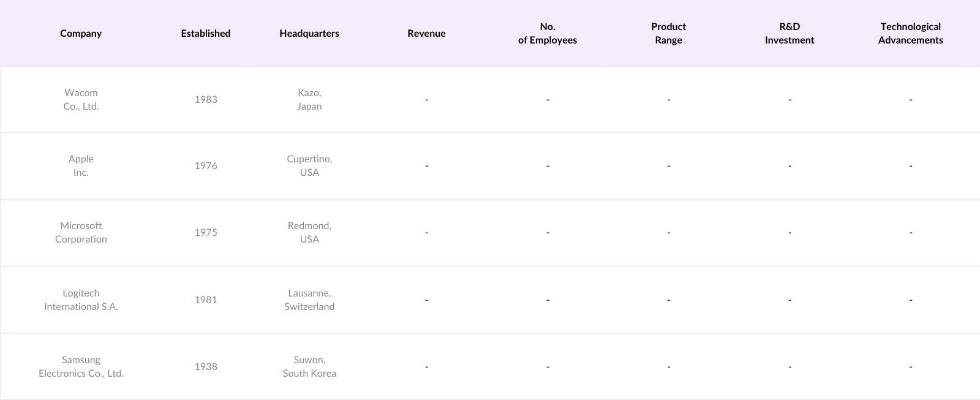Select the No. of Employees header
This screenshot has width=980, height=400.
pyautogui.click(x=548, y=34)
